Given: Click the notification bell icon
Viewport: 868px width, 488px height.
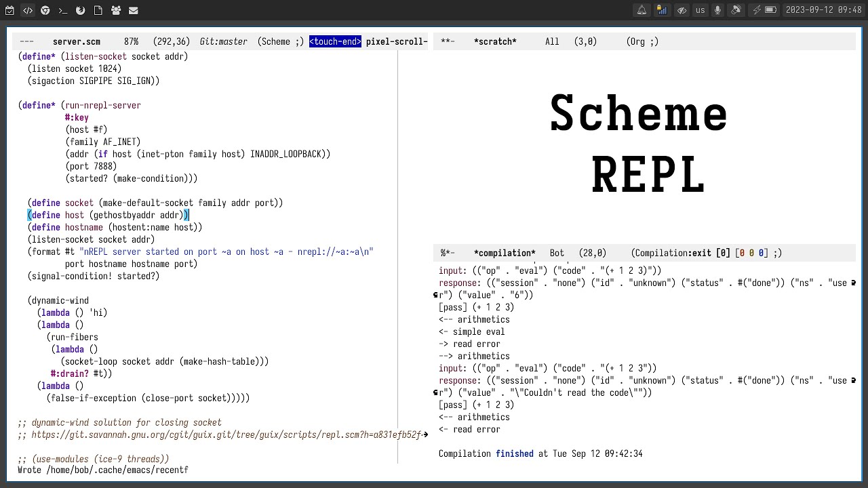Looking at the screenshot, I should click(642, 10).
